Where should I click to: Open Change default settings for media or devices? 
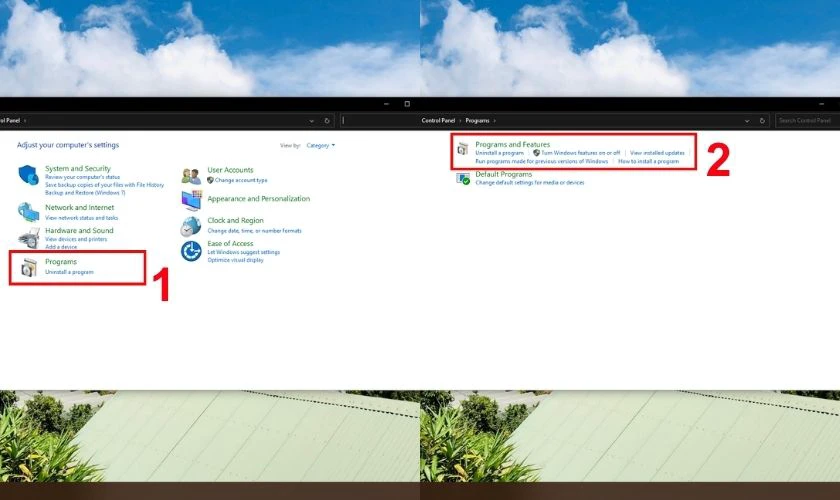click(530, 183)
